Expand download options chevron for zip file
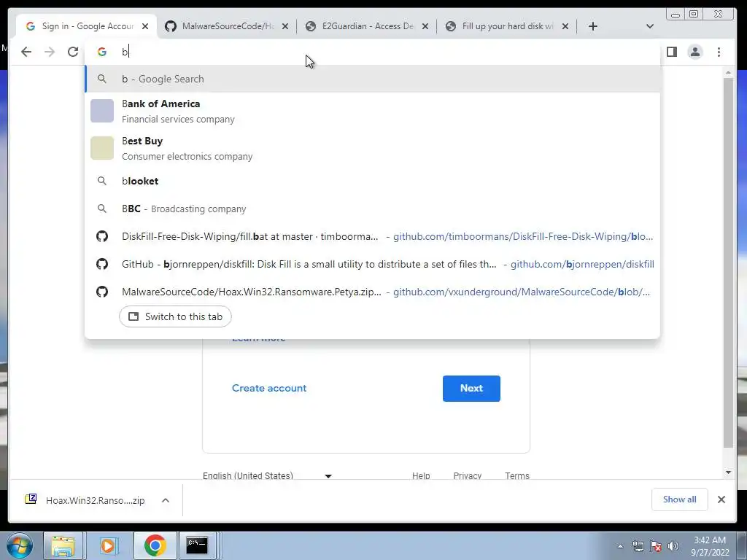 tap(166, 500)
